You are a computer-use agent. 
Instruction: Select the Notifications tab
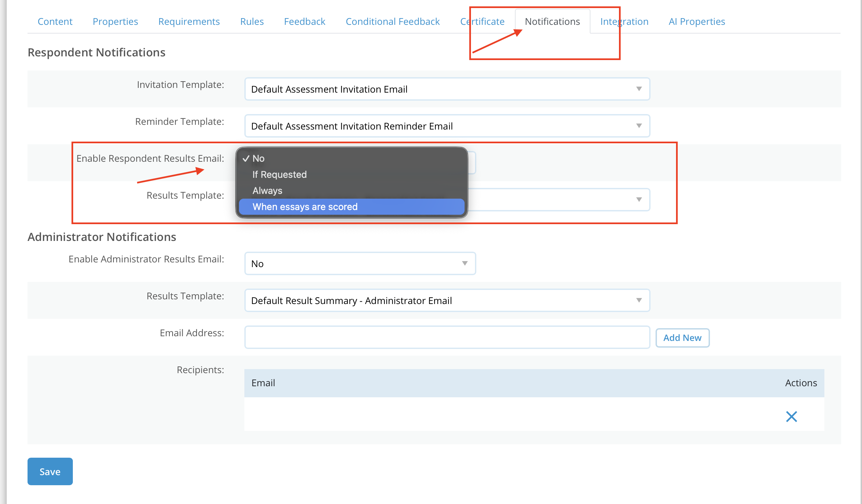click(553, 21)
